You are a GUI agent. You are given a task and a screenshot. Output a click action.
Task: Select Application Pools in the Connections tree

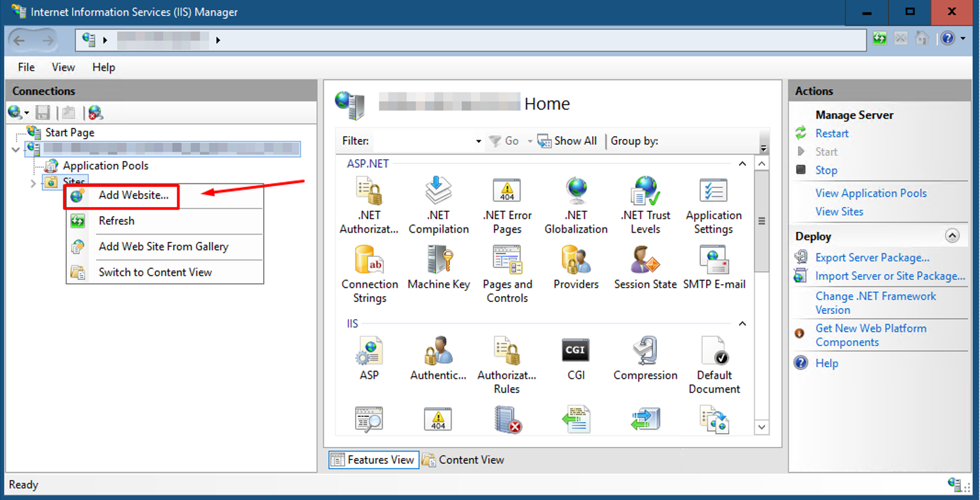click(x=105, y=166)
